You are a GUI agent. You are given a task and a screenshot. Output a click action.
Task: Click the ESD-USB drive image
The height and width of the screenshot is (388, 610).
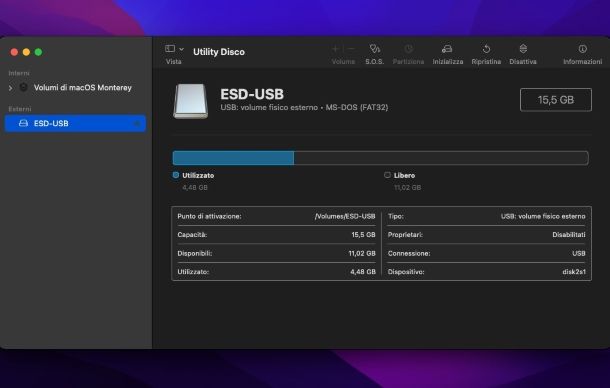coord(190,101)
